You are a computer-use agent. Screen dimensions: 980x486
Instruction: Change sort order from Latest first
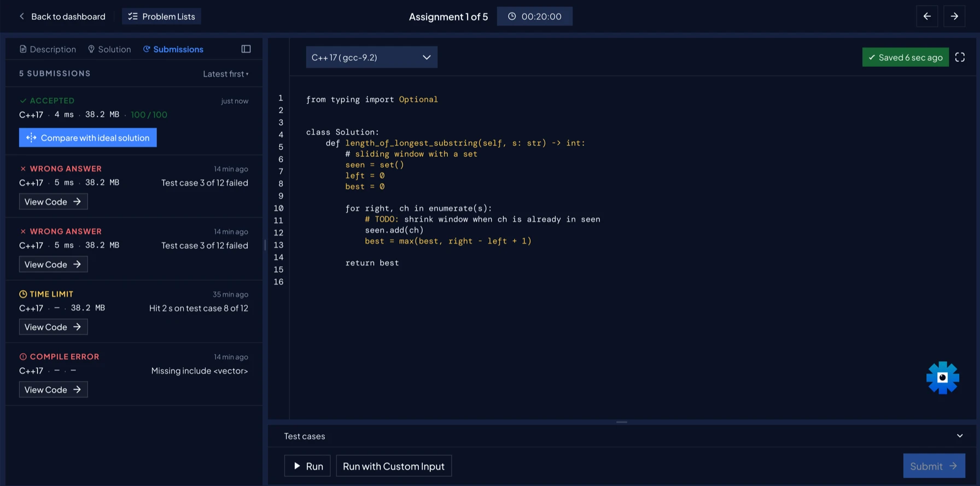click(x=225, y=74)
